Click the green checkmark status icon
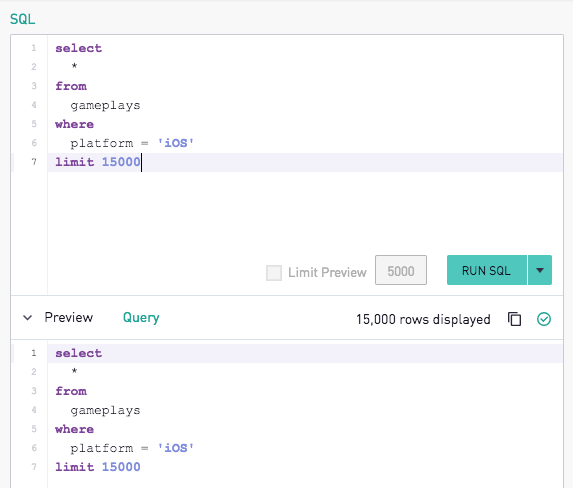The height and width of the screenshot is (488, 573). click(544, 319)
